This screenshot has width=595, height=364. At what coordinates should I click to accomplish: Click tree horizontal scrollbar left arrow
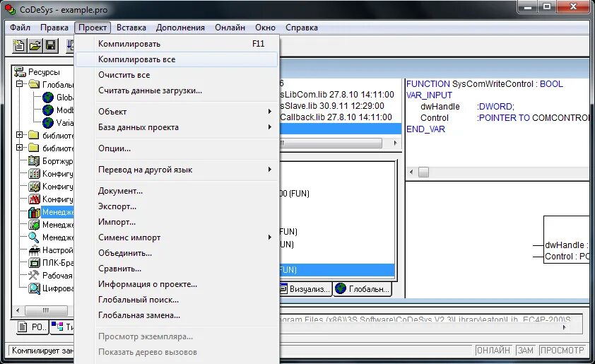(18, 310)
